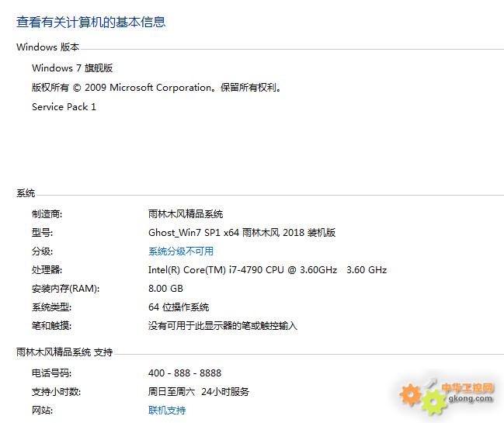Click the 400 - 888 - 8888 phone number
Image resolution: width=504 pixels, height=423 pixels.
185,373
